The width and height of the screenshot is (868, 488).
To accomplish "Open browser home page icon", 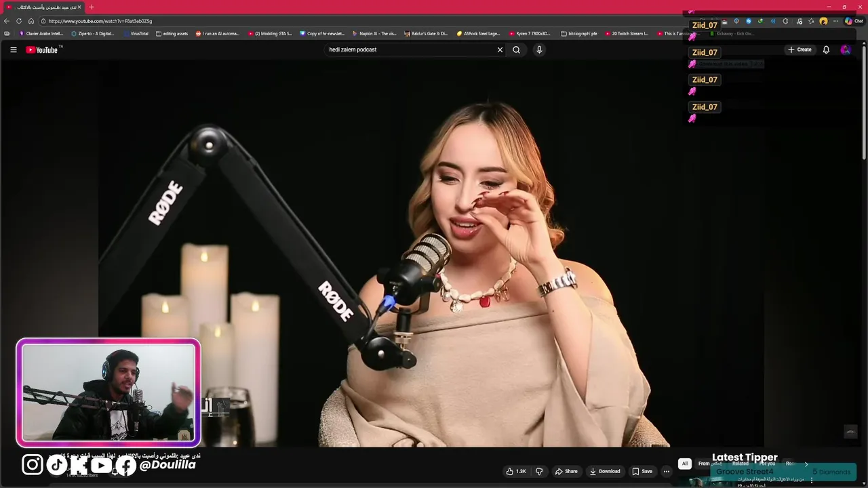I will pos(31,21).
